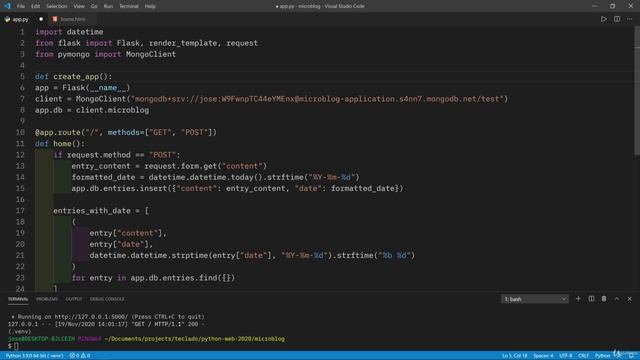Click "render_template" on line 2

tap(183, 43)
